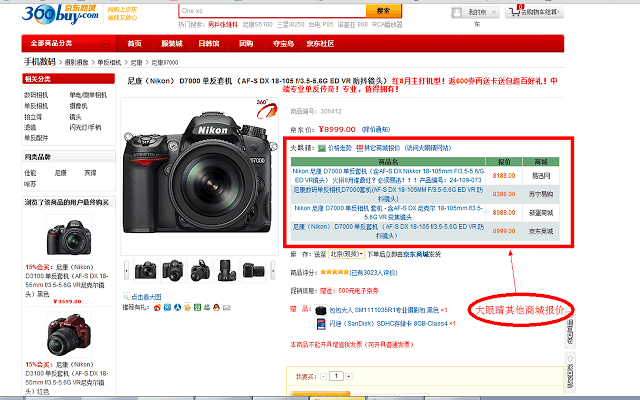
Task: Select the fourth camera thumbnail (top view)
Action: pos(227,270)
